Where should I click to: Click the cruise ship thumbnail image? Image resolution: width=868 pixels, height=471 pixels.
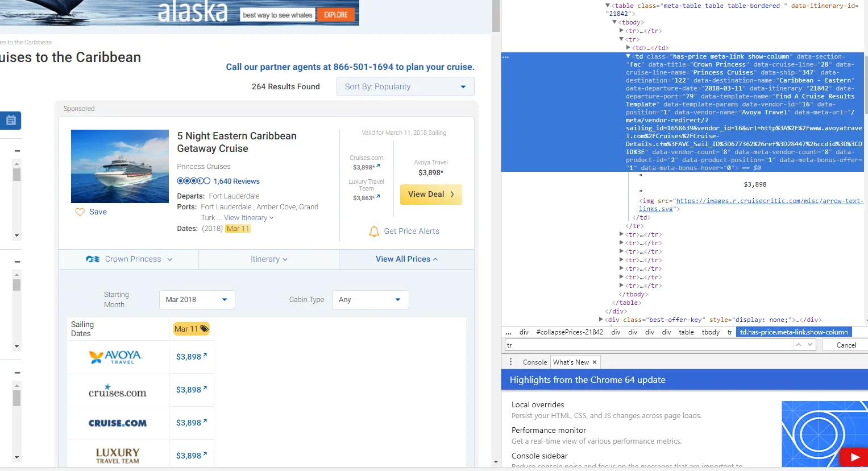point(120,166)
